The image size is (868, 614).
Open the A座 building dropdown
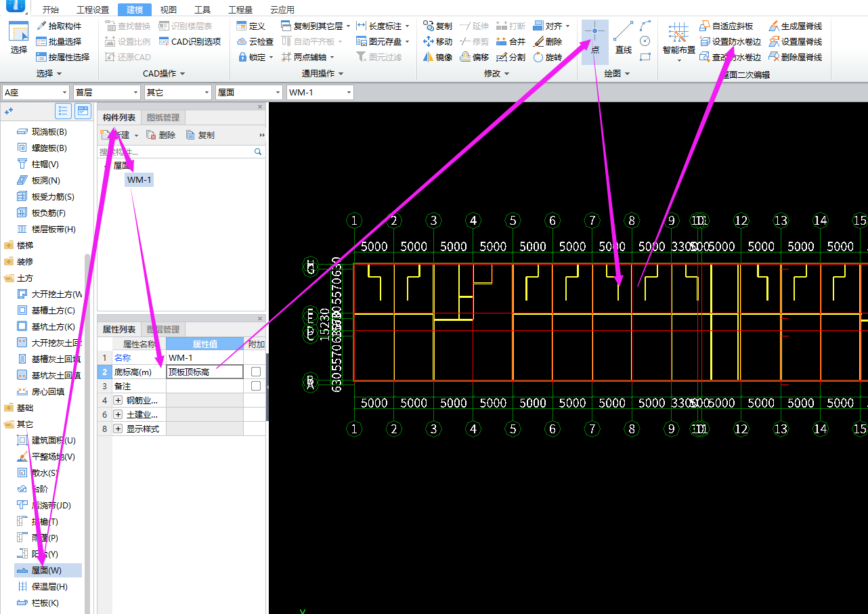(x=36, y=92)
